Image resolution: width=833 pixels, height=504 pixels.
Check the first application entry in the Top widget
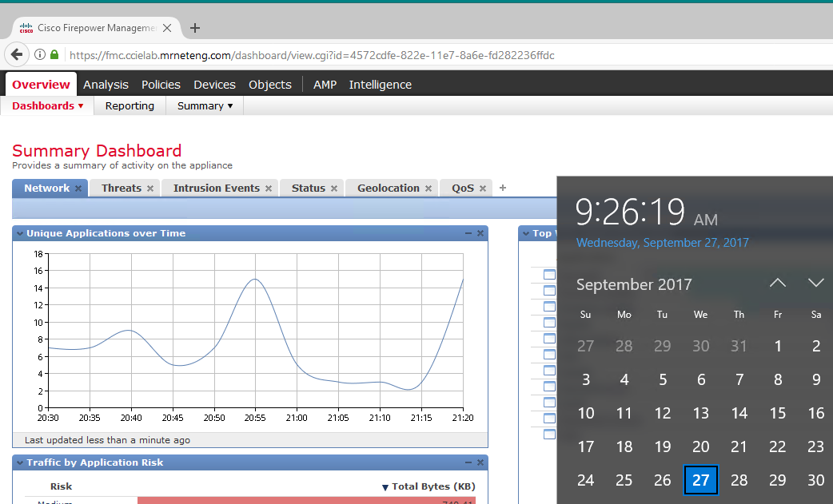coord(549,274)
